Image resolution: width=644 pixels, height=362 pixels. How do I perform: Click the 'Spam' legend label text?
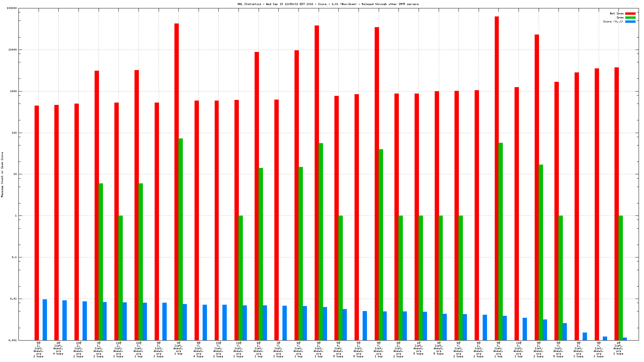[x=620, y=17]
